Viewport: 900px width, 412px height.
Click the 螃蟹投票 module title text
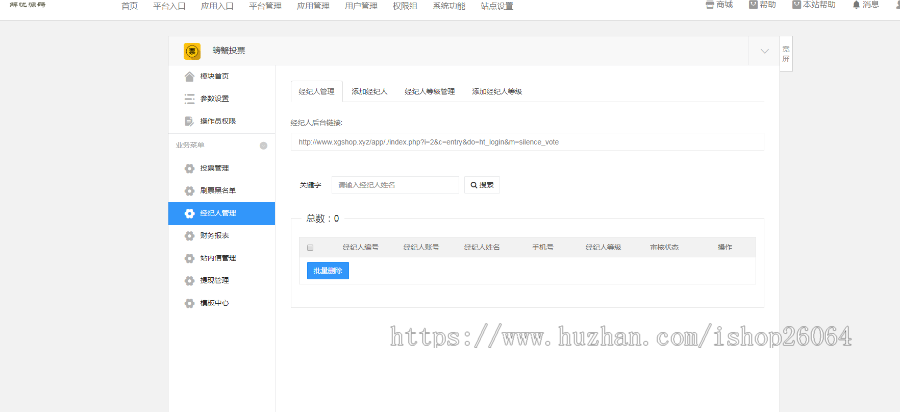(x=229, y=51)
